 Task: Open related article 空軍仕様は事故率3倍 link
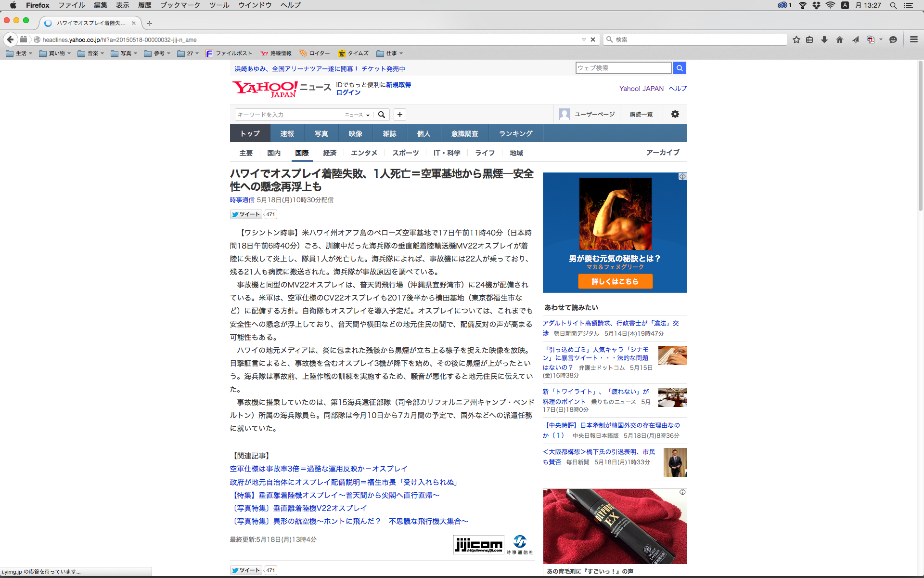point(319,469)
